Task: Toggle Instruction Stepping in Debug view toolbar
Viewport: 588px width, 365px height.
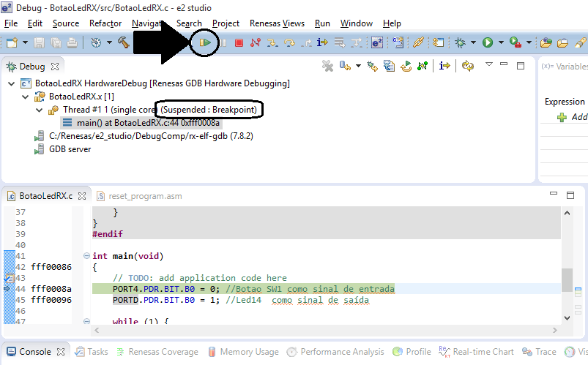Action: pyautogui.click(x=444, y=66)
